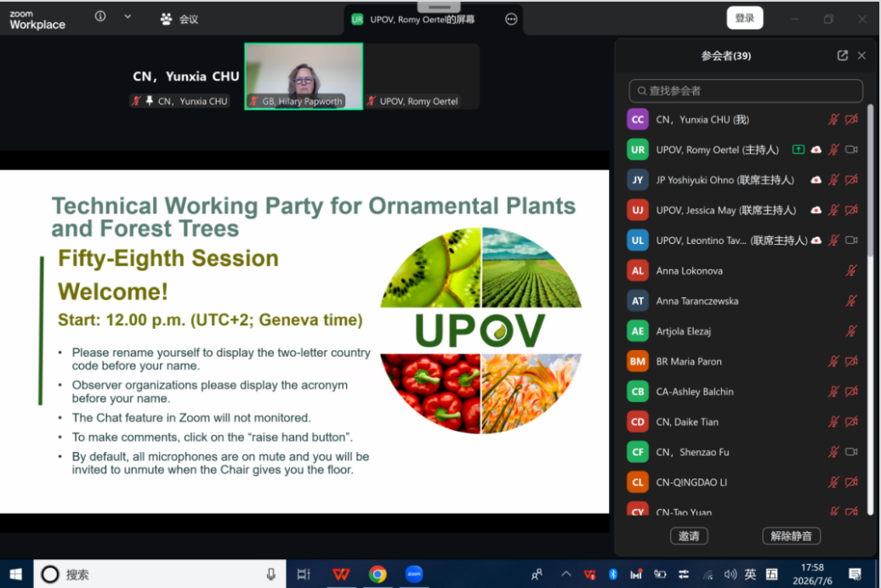The height and width of the screenshot is (588, 881).
Task: Click the taskbar 搜索 search box
Action: (160, 574)
